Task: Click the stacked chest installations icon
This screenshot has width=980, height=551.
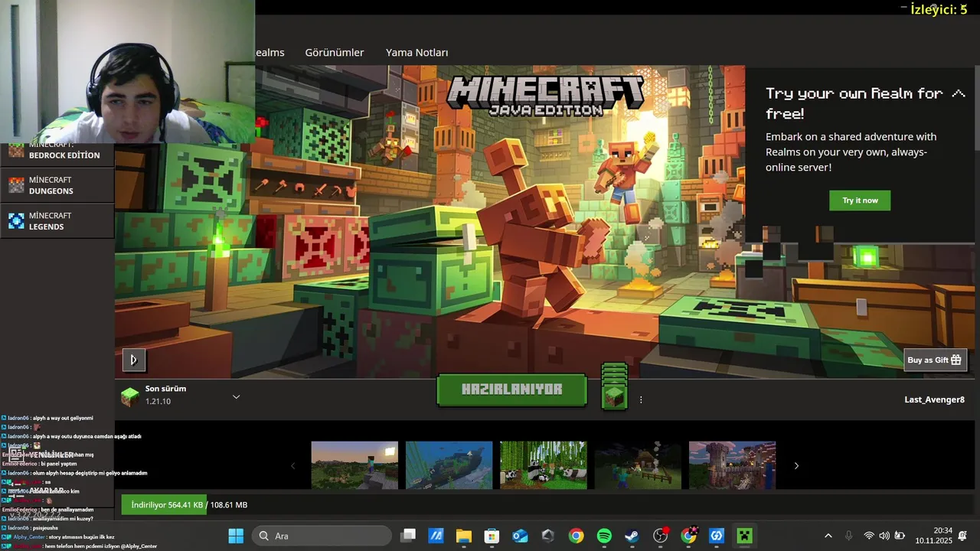Action: [x=614, y=386]
